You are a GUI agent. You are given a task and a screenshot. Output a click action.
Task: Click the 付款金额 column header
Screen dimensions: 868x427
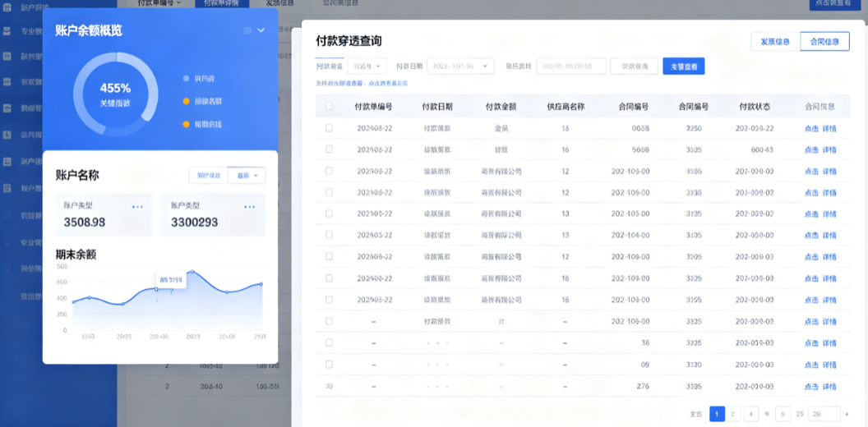tap(501, 107)
